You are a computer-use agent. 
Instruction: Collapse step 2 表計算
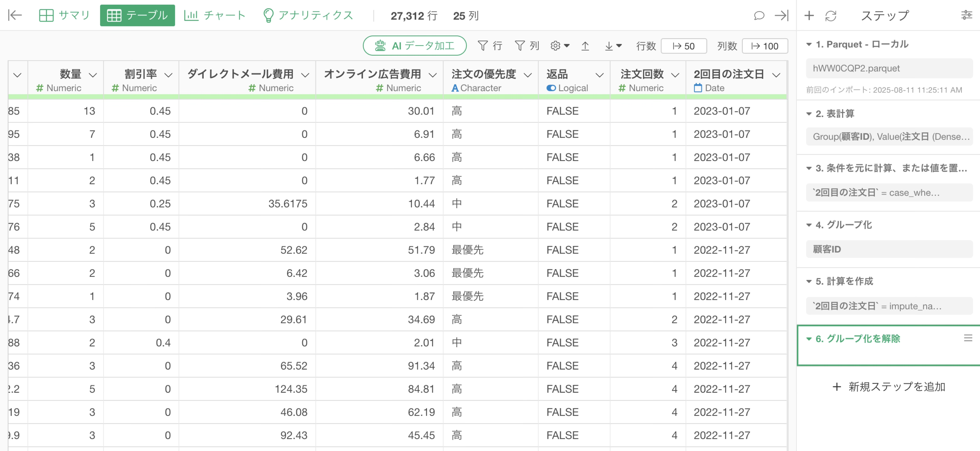pos(809,114)
